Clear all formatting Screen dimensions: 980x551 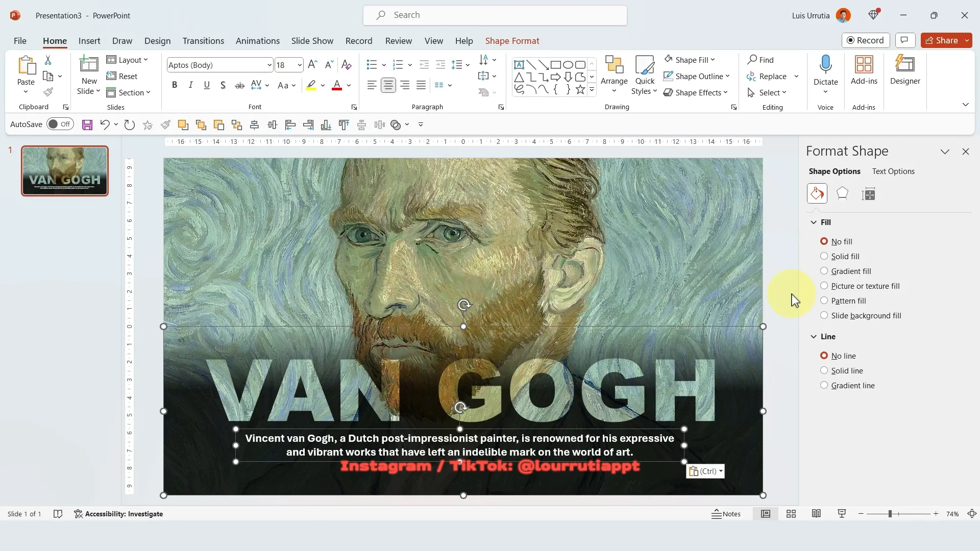click(347, 64)
